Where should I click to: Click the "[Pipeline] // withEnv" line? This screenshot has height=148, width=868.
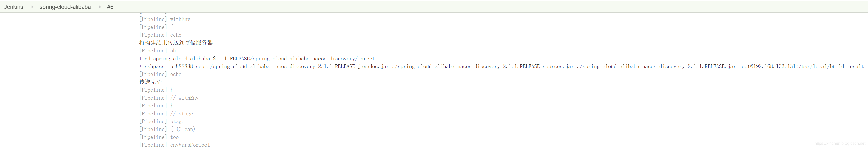coord(169,98)
